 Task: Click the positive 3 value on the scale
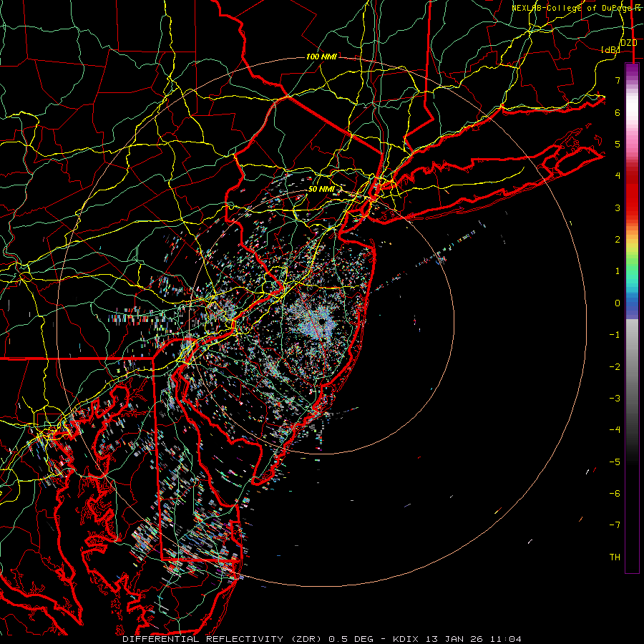(618, 208)
